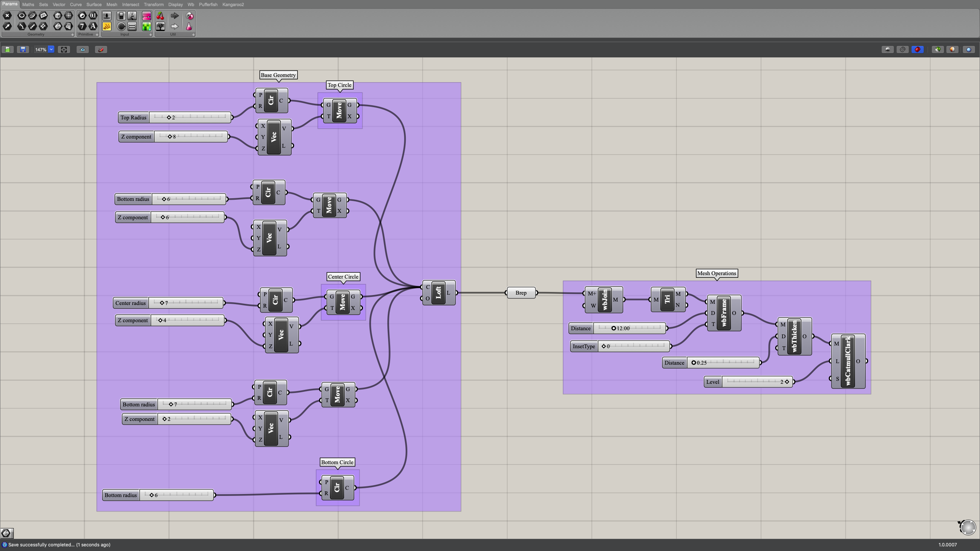Expand the Input panel
Image resolution: width=980 pixels, height=551 pixels.
coord(150,34)
